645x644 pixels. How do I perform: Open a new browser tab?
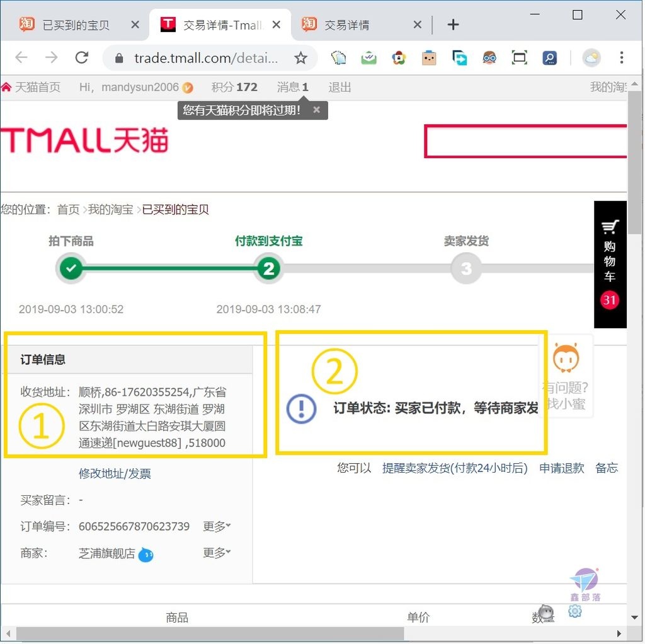click(453, 25)
